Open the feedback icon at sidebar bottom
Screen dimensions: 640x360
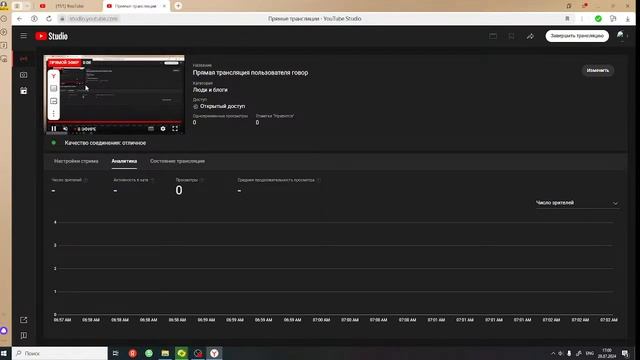coord(24,336)
